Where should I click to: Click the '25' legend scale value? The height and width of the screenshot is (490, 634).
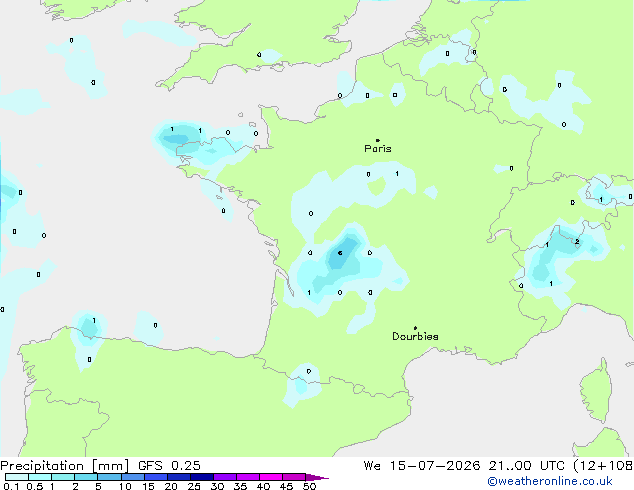pos(194,486)
